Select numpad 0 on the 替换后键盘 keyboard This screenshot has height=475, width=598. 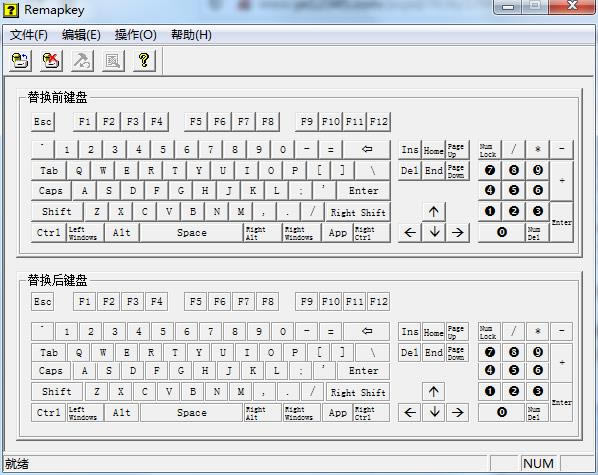(502, 412)
